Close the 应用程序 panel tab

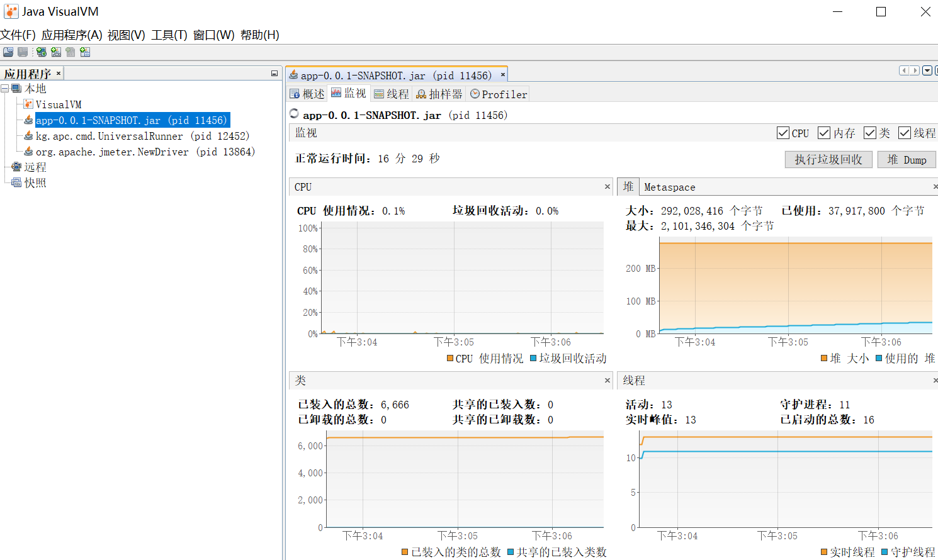59,74
